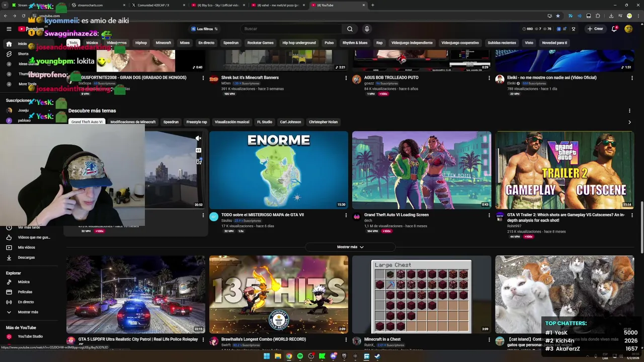Open En directo under Explorar
Image resolution: width=644 pixels, height=362 pixels.
26,302
